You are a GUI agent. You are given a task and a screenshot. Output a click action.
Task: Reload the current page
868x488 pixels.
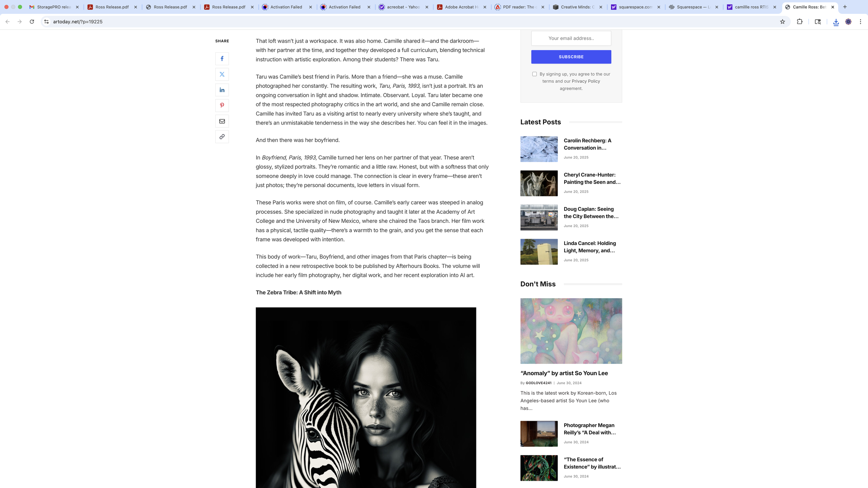click(32, 22)
